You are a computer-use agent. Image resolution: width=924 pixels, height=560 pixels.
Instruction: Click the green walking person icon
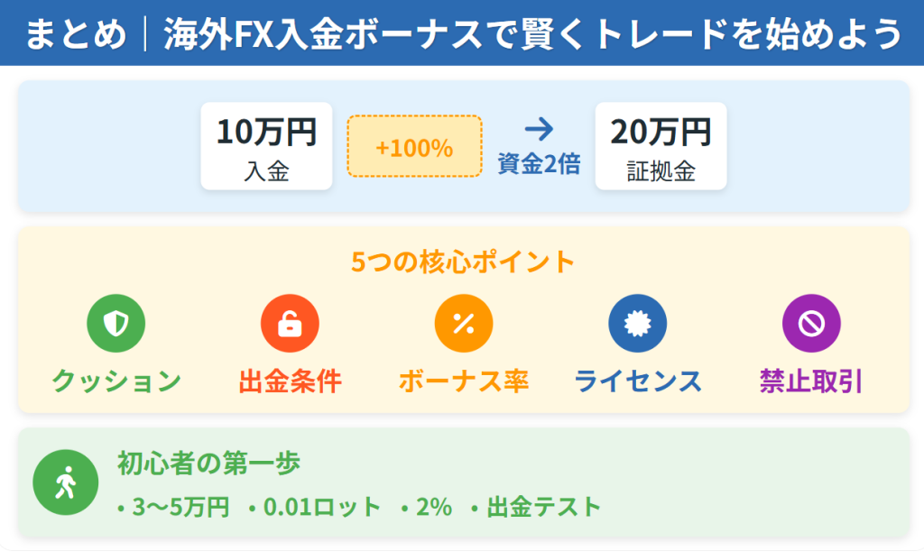tap(65, 484)
